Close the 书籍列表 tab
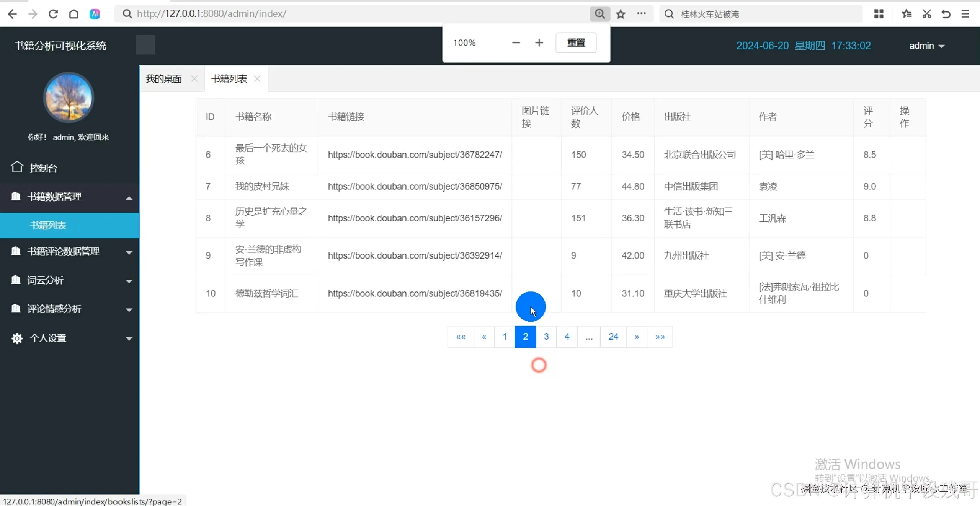980x506 pixels. pyautogui.click(x=257, y=79)
